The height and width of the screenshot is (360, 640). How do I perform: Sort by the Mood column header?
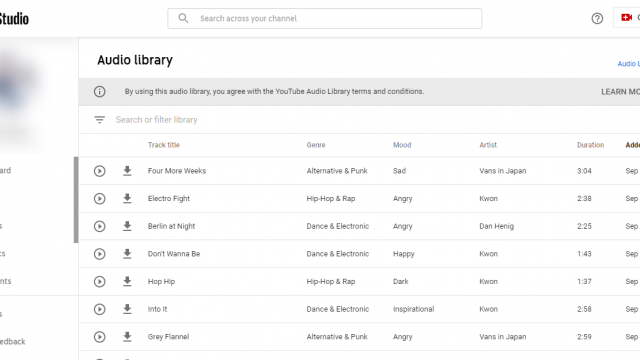click(x=402, y=145)
